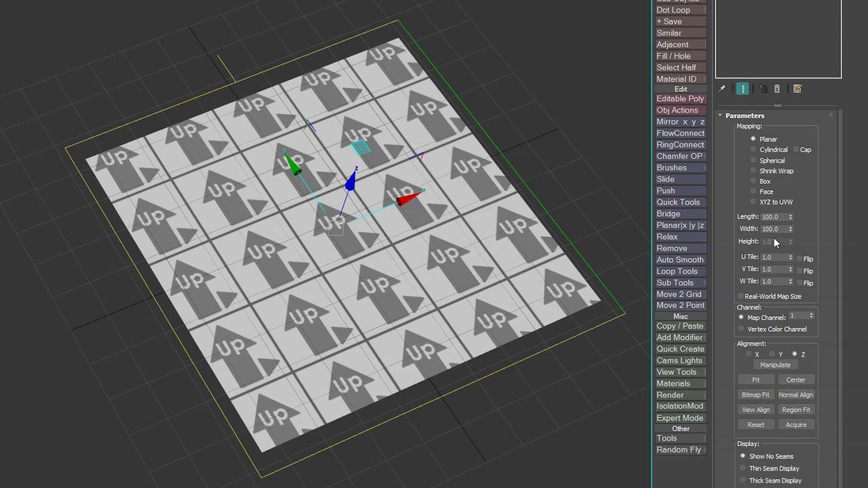This screenshot has height=488, width=868.
Task: Click the Width value field
Action: 774,229
